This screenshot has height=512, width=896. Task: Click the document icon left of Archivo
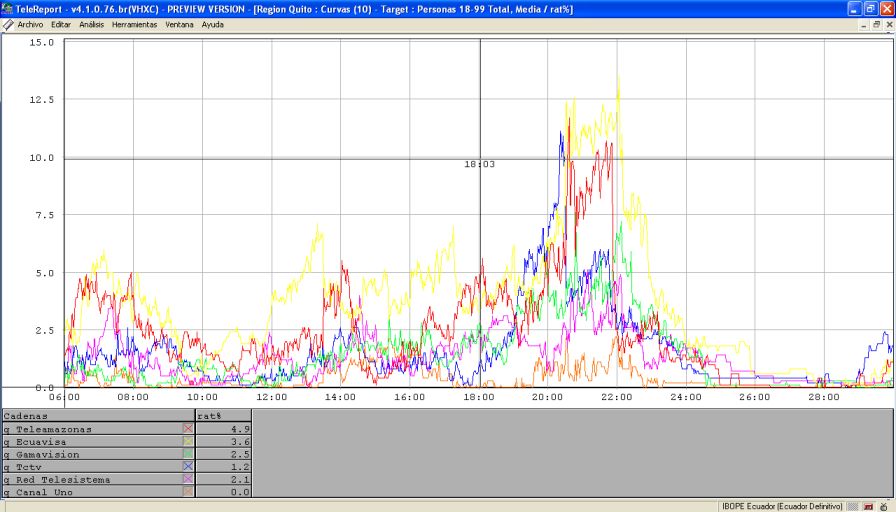pyautogui.click(x=8, y=25)
